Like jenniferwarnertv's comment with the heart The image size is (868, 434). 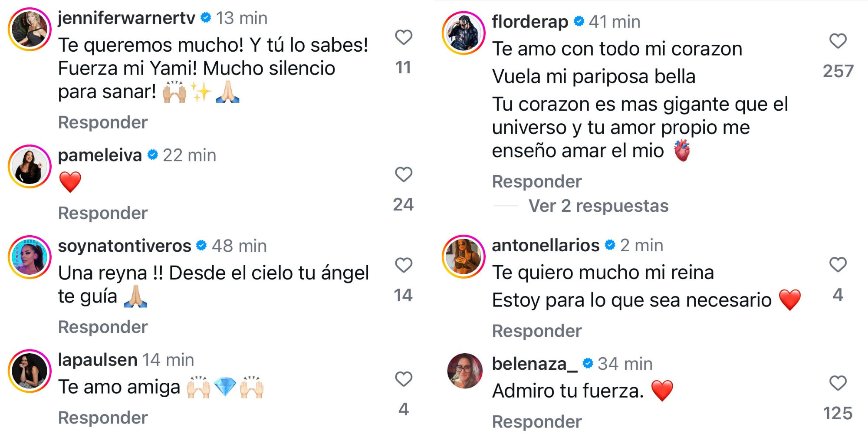pos(403,37)
